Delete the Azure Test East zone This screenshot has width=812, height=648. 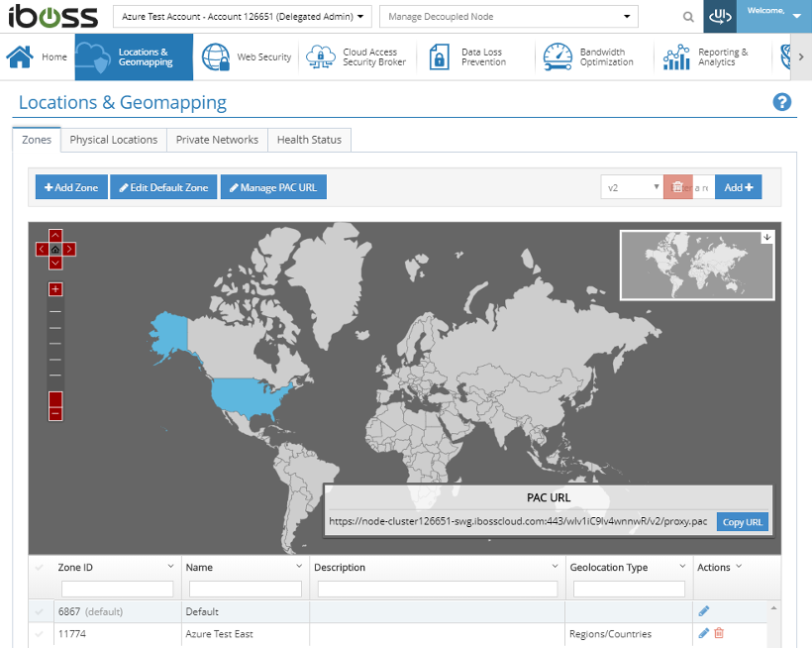pyautogui.click(x=719, y=633)
